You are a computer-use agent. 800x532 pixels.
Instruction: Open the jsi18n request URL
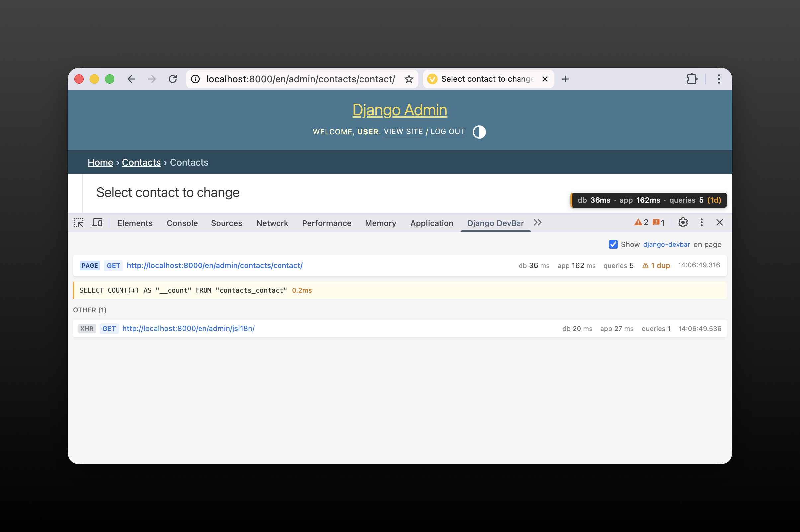(189, 329)
